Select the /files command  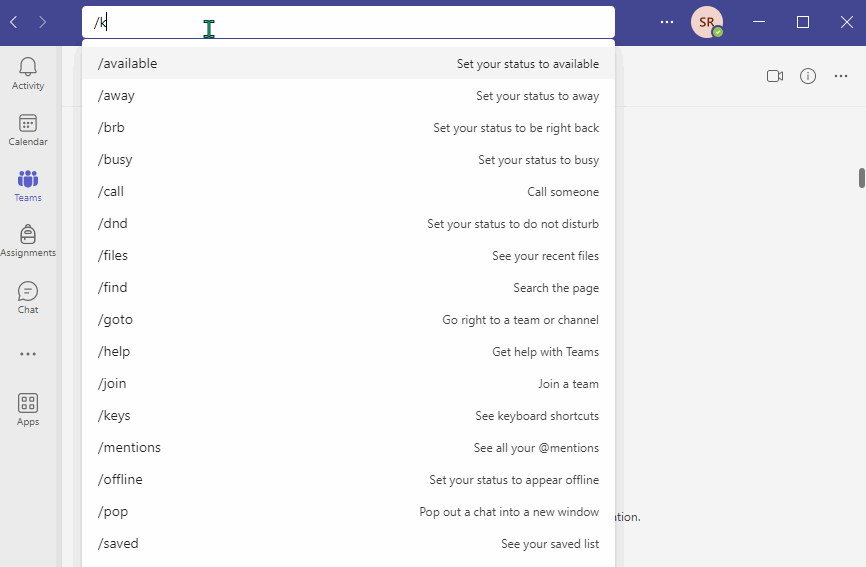[x=348, y=256]
